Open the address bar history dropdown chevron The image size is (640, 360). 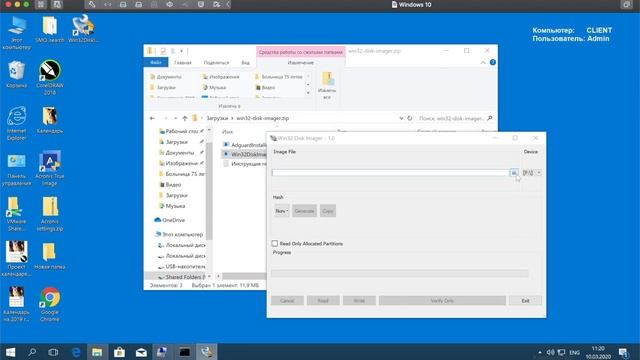pyautogui.click(x=401, y=118)
